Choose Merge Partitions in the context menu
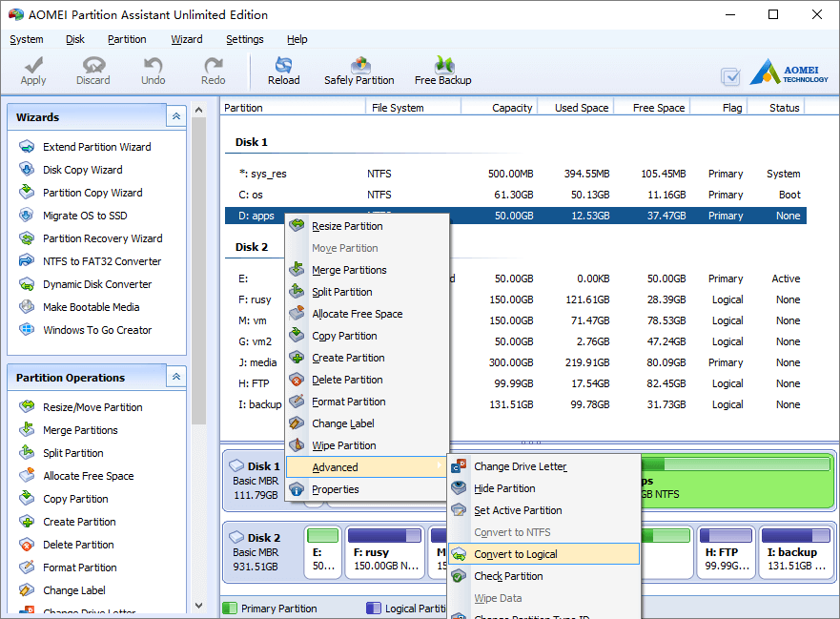Screen dimensions: 840x619 [x=367, y=270]
